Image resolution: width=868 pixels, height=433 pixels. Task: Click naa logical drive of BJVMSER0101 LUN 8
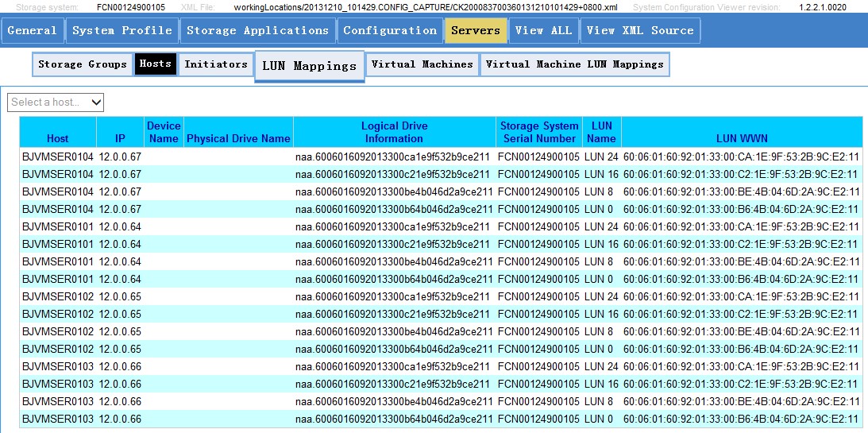pyautogui.click(x=394, y=262)
